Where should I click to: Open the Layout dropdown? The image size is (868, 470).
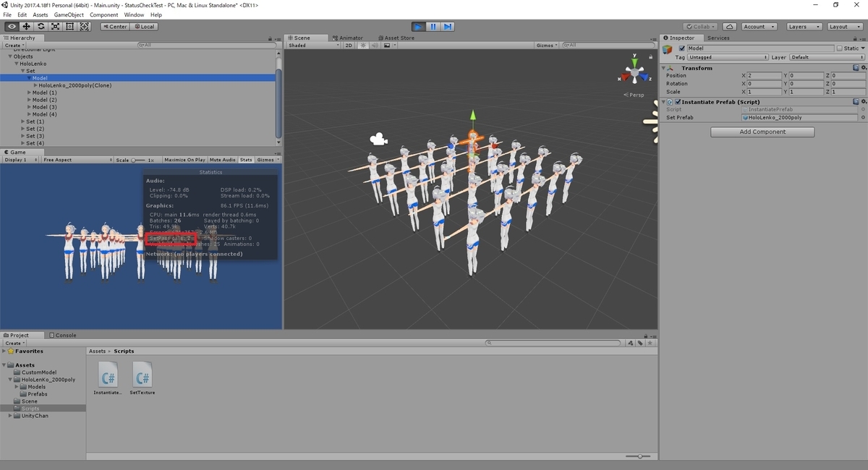coord(845,27)
